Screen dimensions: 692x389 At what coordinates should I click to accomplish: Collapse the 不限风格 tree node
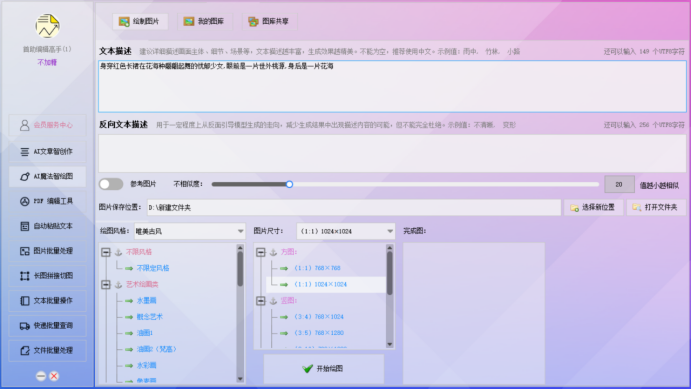point(106,252)
